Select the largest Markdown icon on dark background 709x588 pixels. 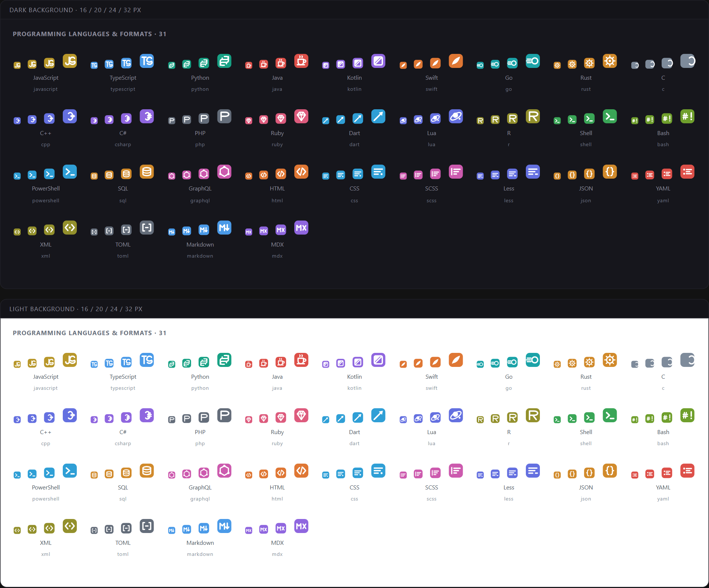(224, 228)
